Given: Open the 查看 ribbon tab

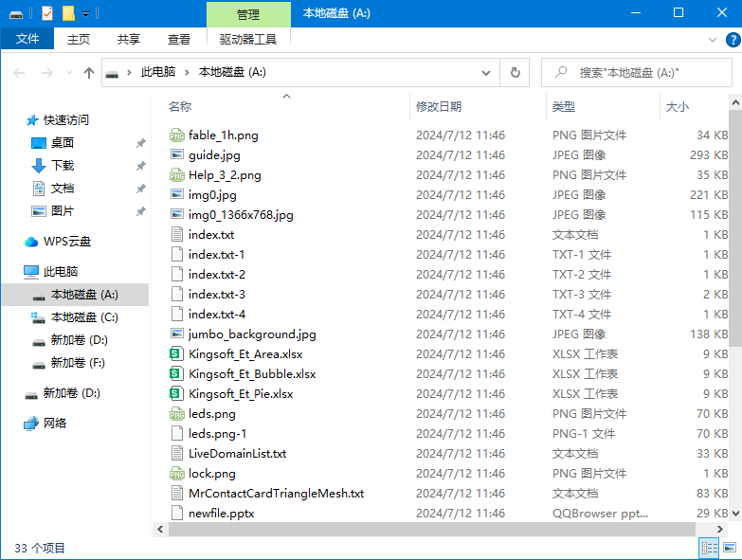Looking at the screenshot, I should [179, 39].
